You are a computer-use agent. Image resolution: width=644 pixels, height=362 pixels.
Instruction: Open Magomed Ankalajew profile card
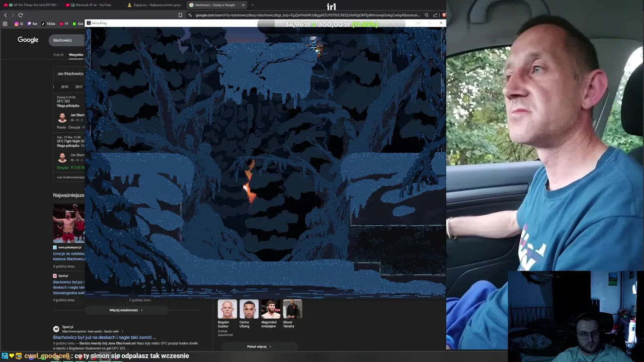click(x=270, y=314)
